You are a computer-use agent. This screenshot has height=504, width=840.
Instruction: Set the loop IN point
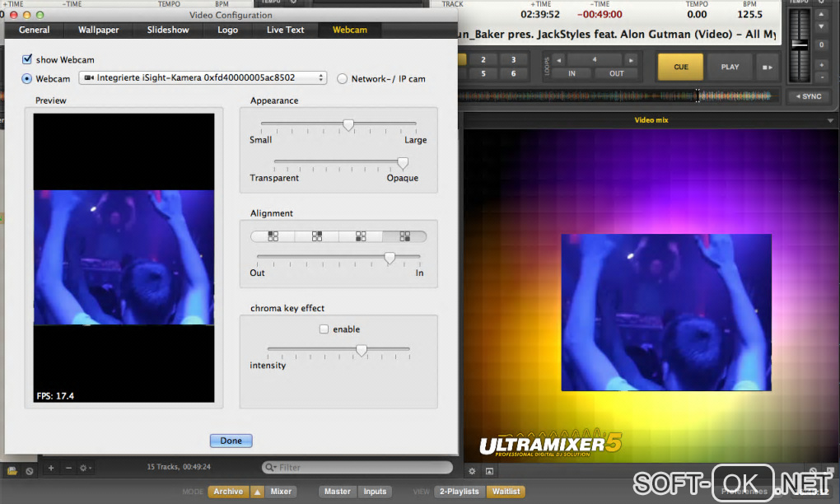572,73
